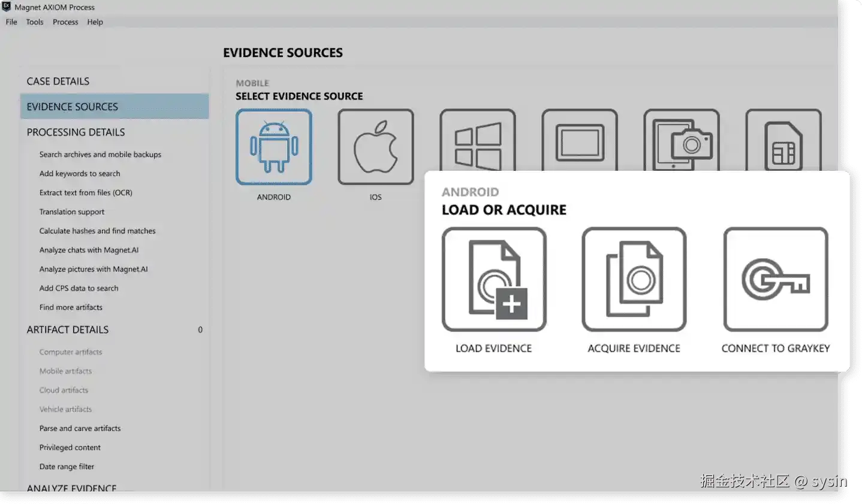Image resolution: width=862 pixels, height=504 pixels.
Task: Select the camera media device source icon
Action: tap(682, 141)
